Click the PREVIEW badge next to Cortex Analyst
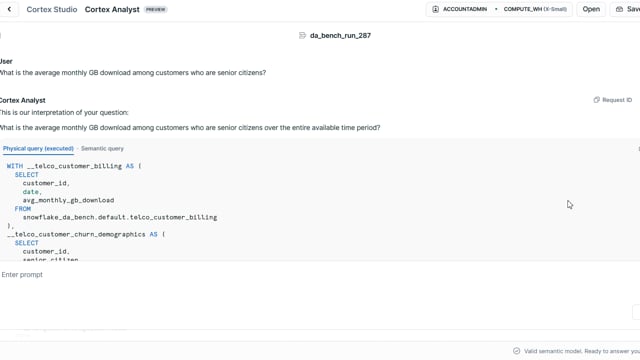640x360 pixels. coord(156,9)
